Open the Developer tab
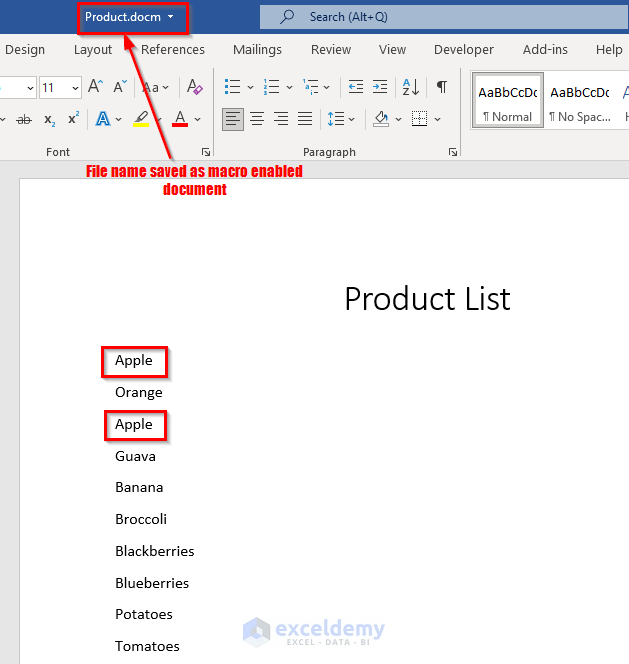629x664 pixels. (x=464, y=50)
